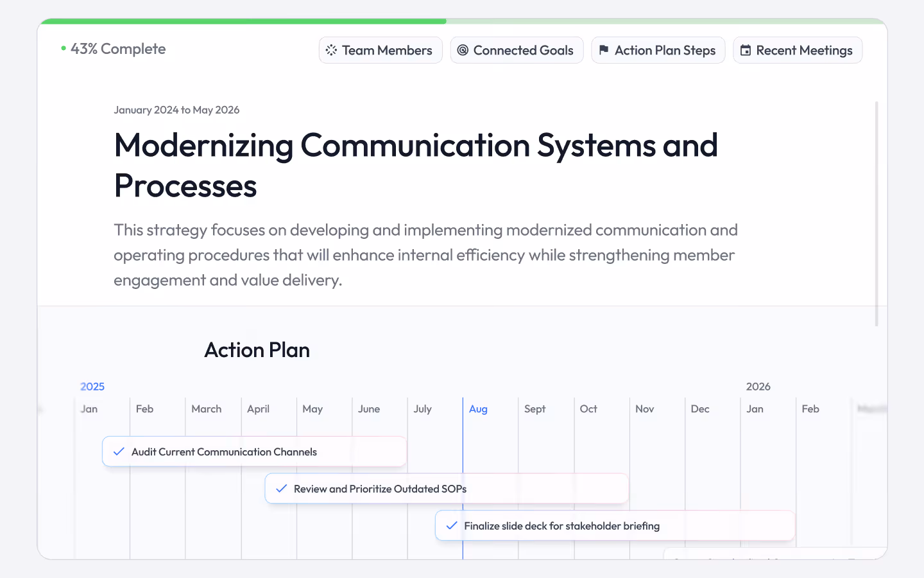Toggle completion of the stakeholder briefing task
Screen dimensions: 924x578
(451, 525)
